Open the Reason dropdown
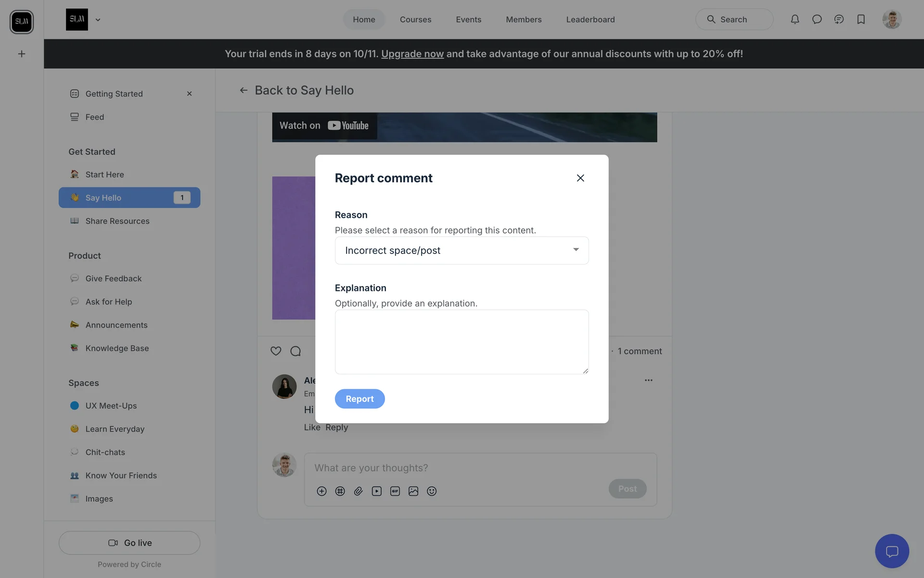 pos(462,250)
